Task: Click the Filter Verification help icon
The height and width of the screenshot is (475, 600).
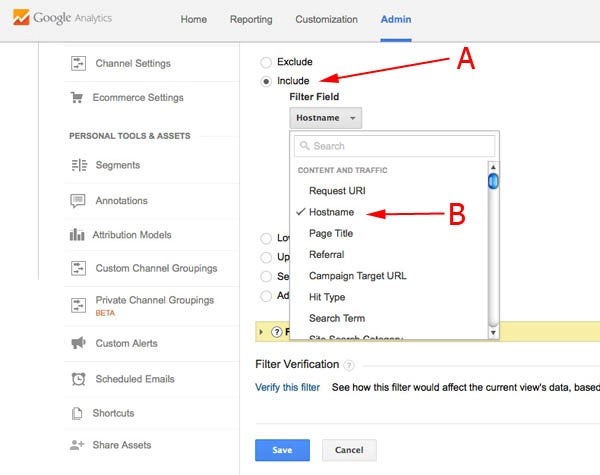Action: click(349, 365)
